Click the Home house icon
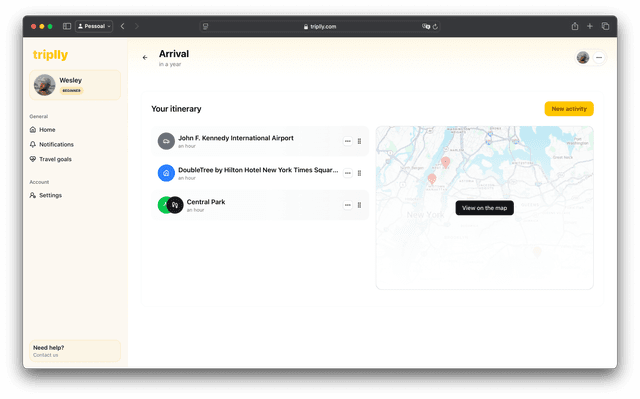This screenshot has width=640, height=399. coord(33,130)
